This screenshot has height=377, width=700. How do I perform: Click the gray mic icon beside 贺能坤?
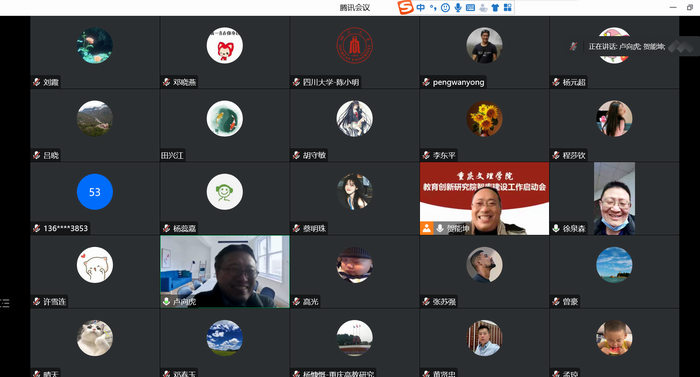[x=440, y=228]
